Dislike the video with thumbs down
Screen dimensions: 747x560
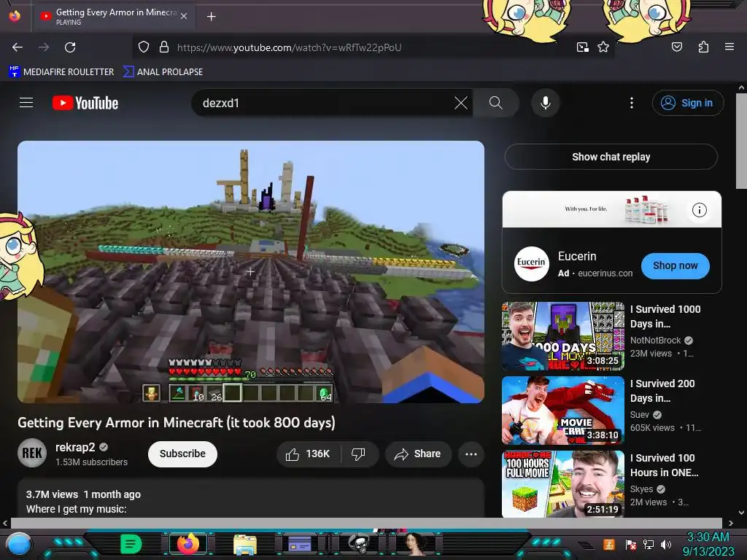358,454
